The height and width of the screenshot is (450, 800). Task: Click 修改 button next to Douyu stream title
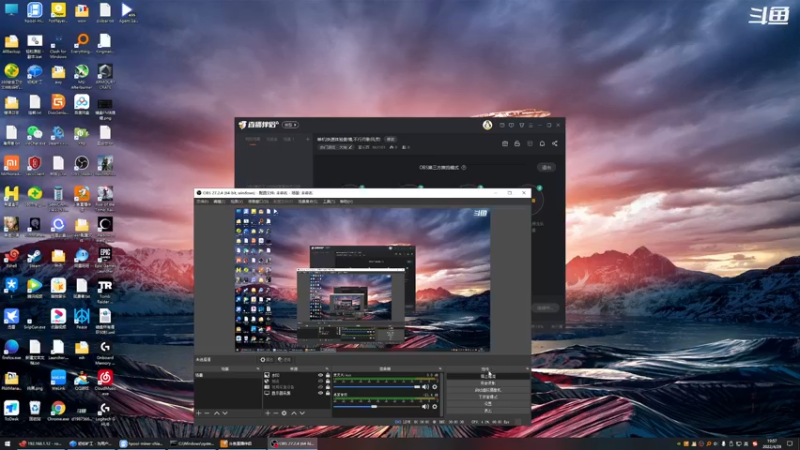[390, 139]
